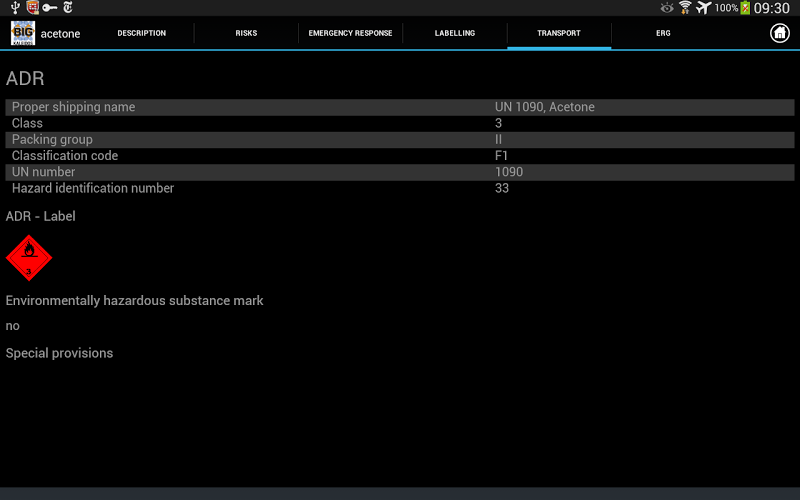Select the 'Class' row label
Viewport: 800px width, 500px height.
click(28, 123)
